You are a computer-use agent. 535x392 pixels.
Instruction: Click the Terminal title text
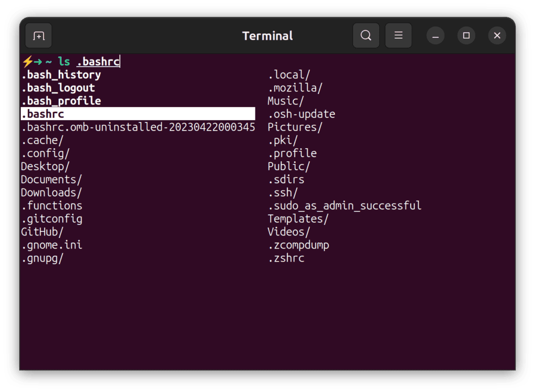pyautogui.click(x=267, y=35)
